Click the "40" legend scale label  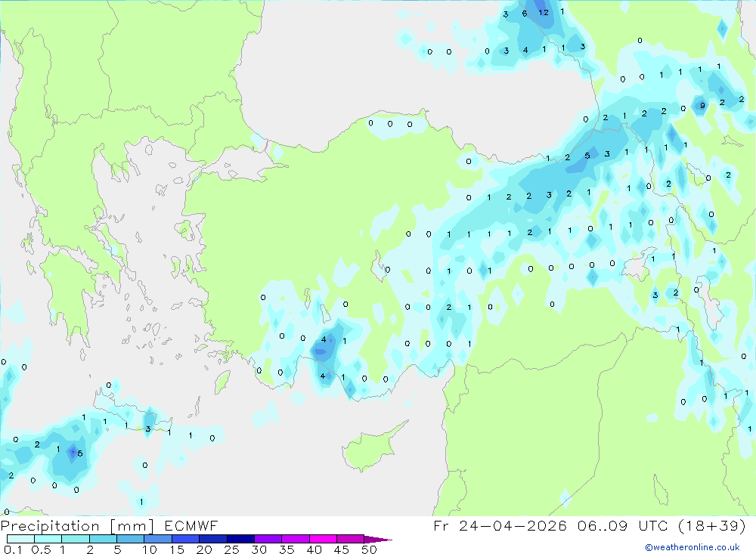(314, 549)
